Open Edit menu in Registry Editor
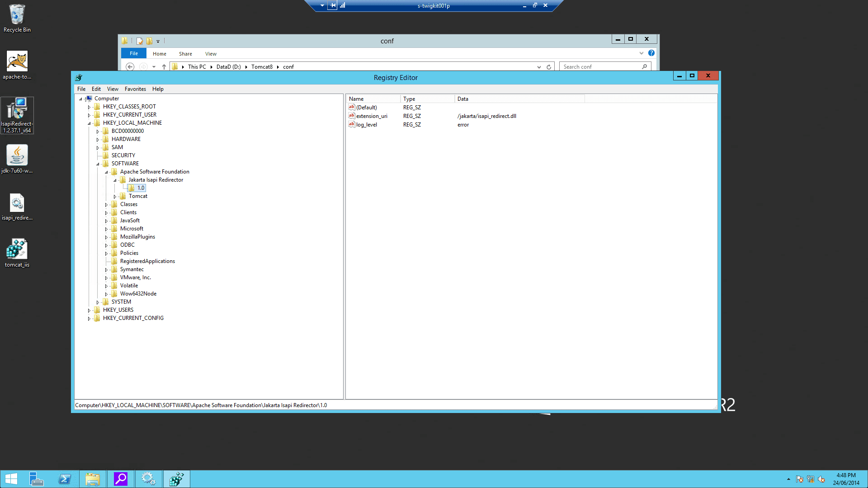 [x=96, y=89]
